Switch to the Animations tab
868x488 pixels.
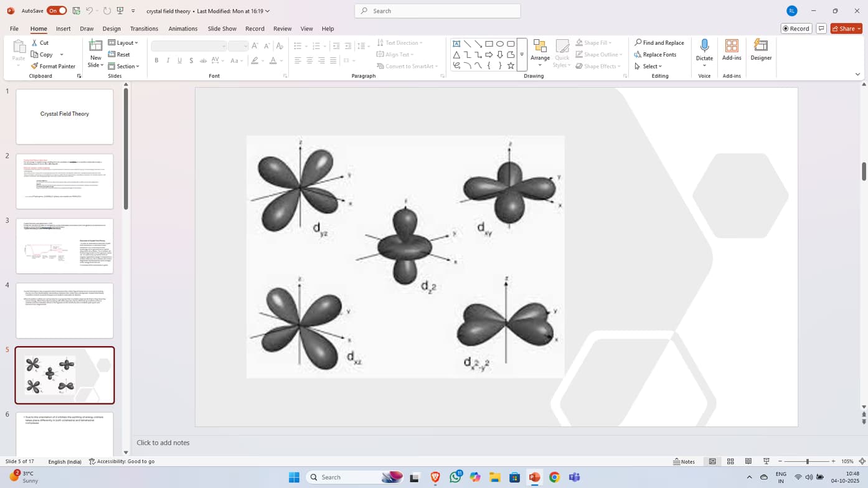[182, 28]
